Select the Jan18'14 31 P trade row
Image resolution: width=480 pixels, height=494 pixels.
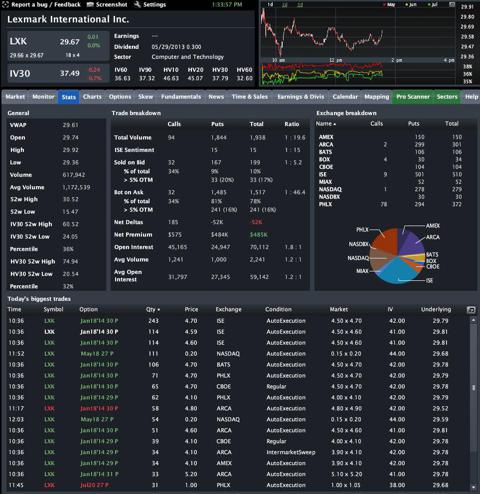point(239,474)
